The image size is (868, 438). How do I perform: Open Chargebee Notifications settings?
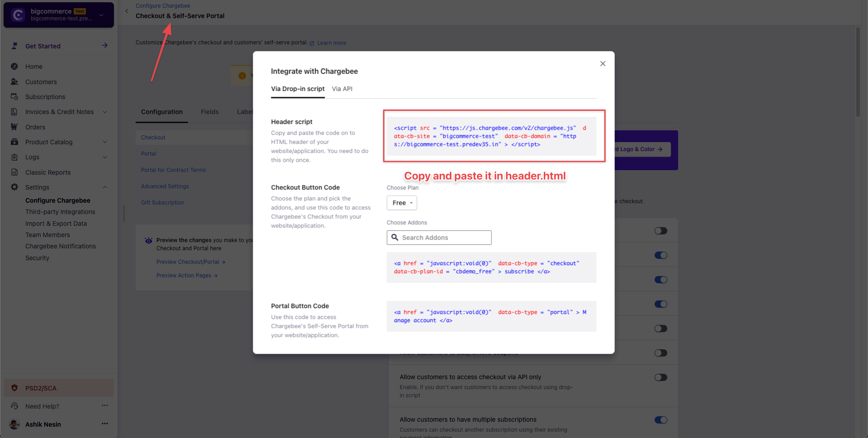click(x=61, y=246)
